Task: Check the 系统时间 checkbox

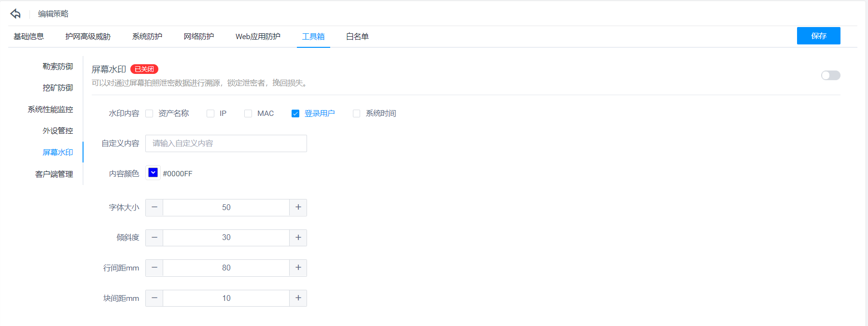Action: coord(356,113)
